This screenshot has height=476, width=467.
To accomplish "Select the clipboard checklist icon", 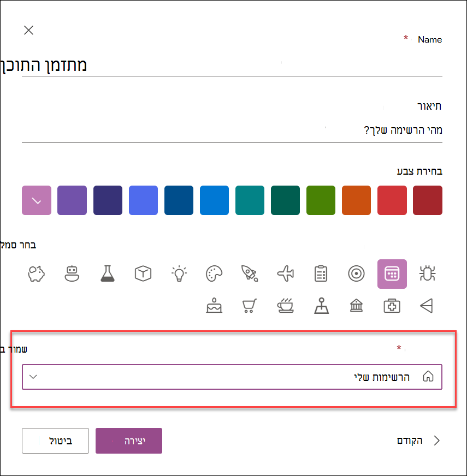I will 321,274.
